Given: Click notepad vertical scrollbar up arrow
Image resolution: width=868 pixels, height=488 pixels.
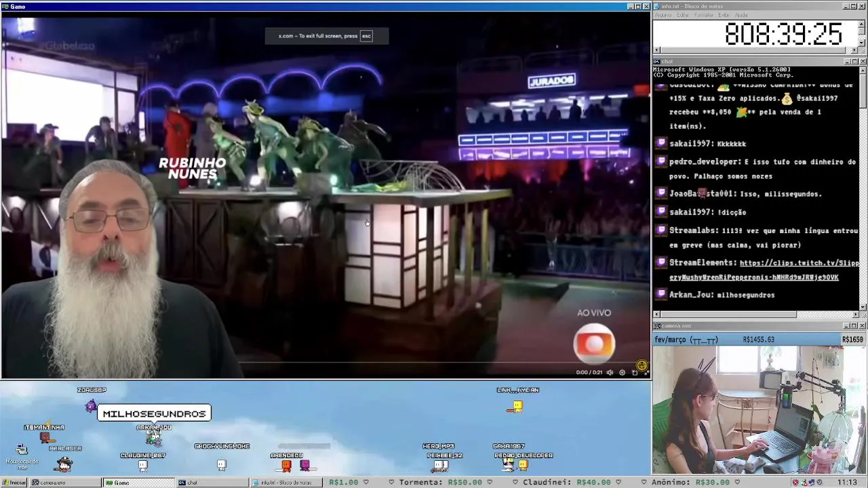Looking at the screenshot, I should (x=863, y=23).
